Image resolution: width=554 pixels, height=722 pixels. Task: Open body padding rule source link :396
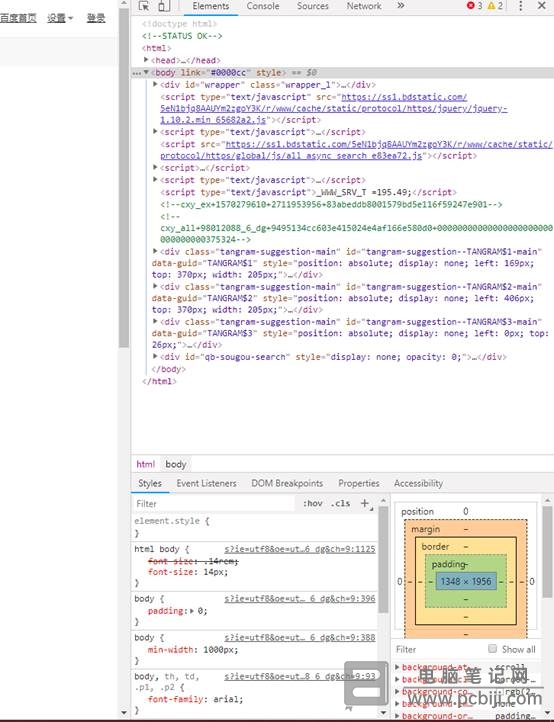300,599
